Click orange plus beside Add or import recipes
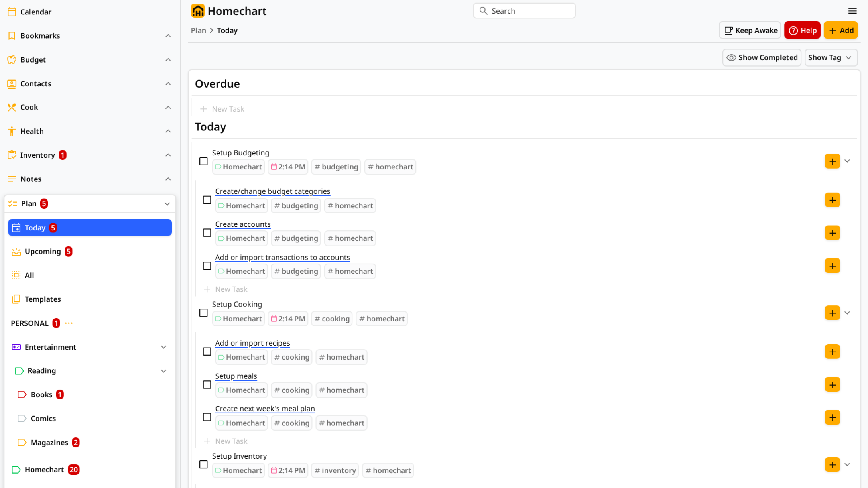 pyautogui.click(x=832, y=352)
